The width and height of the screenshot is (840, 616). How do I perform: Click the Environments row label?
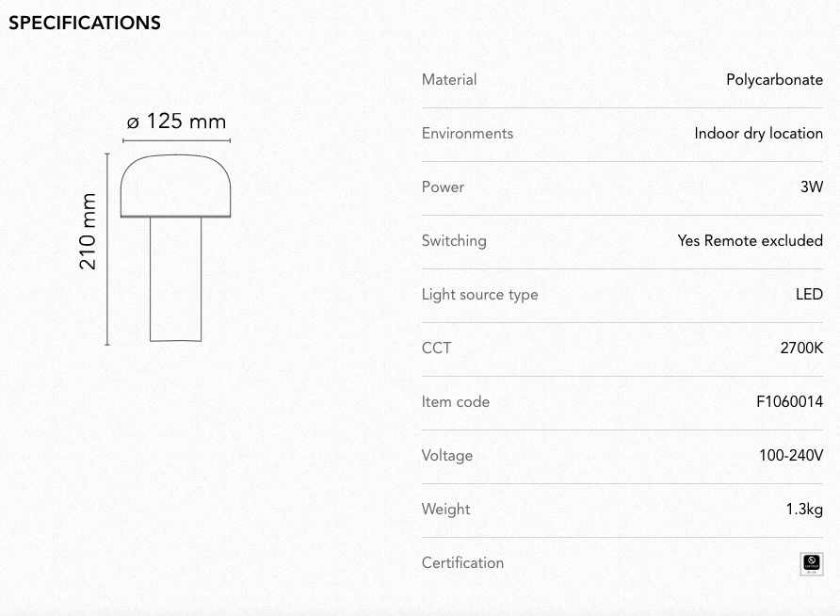(467, 133)
